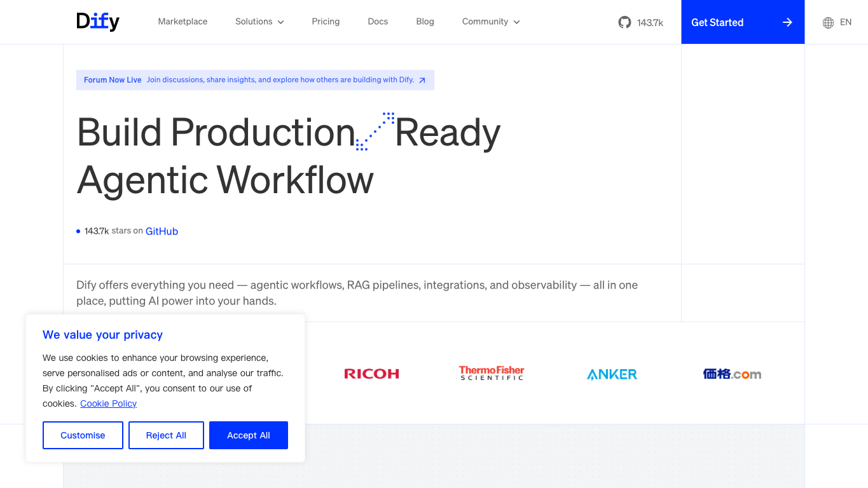View the ANKER logo
This screenshot has height=488, width=868.
(612, 374)
